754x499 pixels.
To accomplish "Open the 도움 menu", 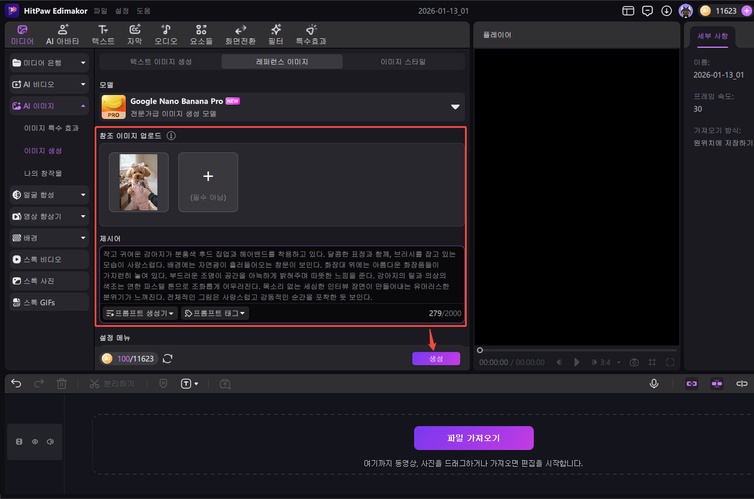I will (143, 11).
